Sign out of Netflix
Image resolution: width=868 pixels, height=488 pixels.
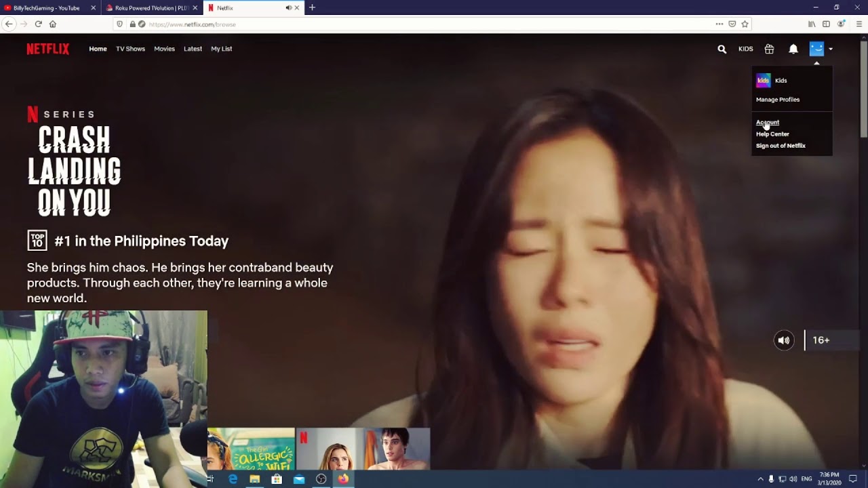coord(781,146)
